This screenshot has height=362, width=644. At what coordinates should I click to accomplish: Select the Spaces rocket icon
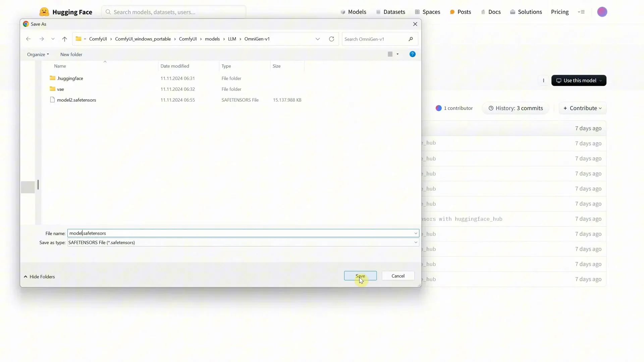click(417, 12)
